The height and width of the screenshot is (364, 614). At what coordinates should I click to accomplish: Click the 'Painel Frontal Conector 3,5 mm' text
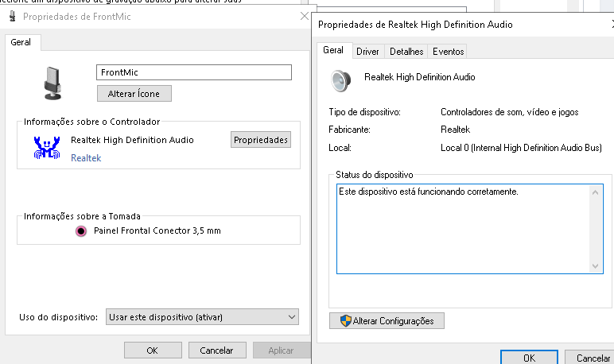157,231
